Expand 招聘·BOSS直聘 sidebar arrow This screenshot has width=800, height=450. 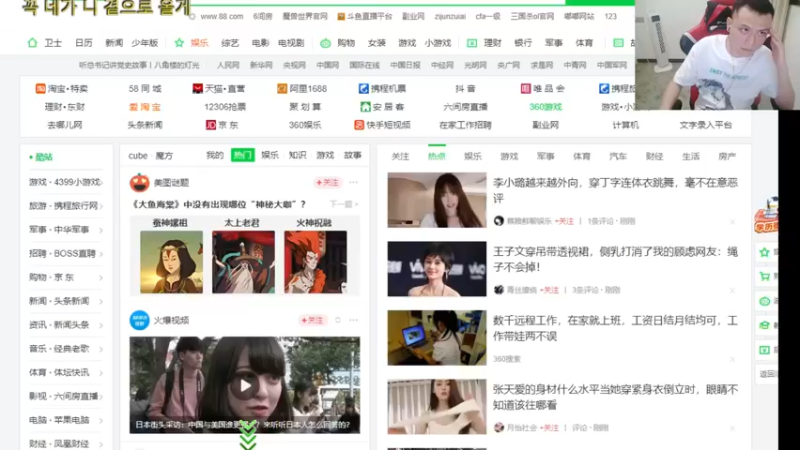point(101,254)
